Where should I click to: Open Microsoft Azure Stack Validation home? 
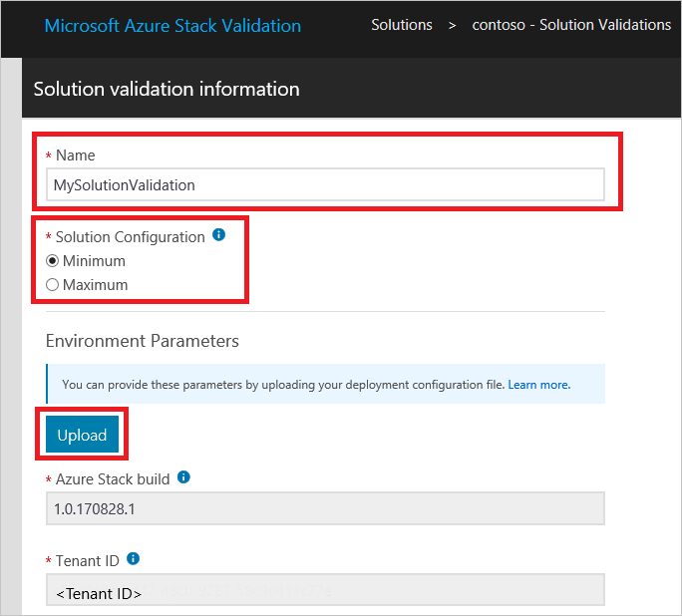172,26
